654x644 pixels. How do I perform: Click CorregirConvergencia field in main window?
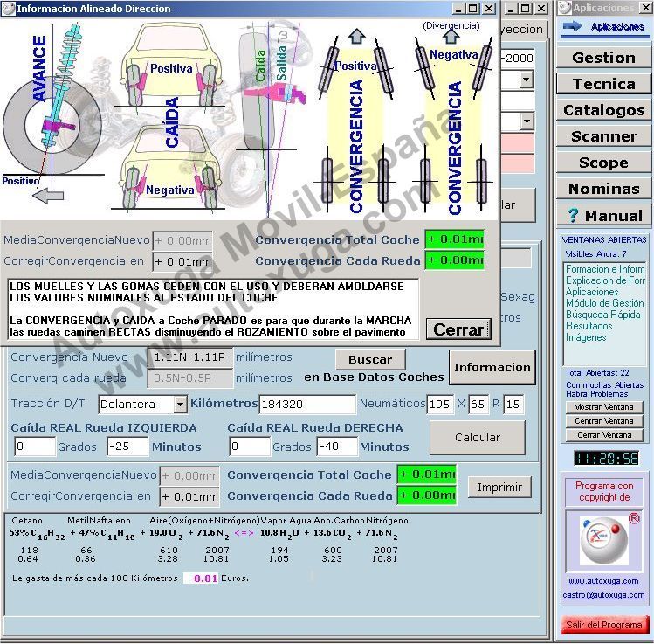[189, 496]
